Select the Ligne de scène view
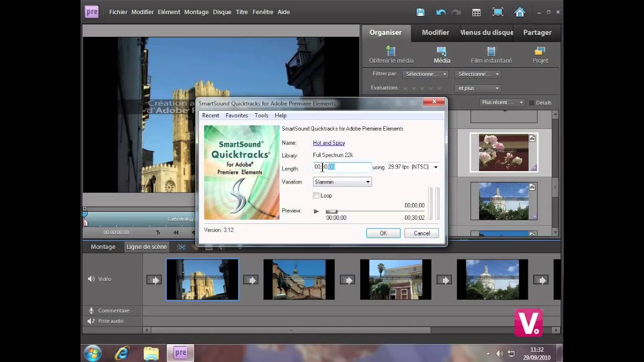644x362 pixels. tap(146, 247)
